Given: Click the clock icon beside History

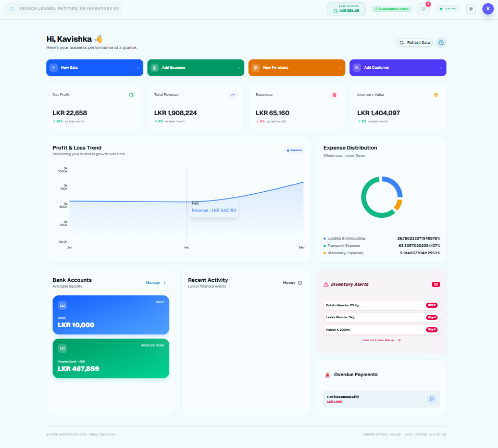Looking at the screenshot, I should click(x=300, y=282).
